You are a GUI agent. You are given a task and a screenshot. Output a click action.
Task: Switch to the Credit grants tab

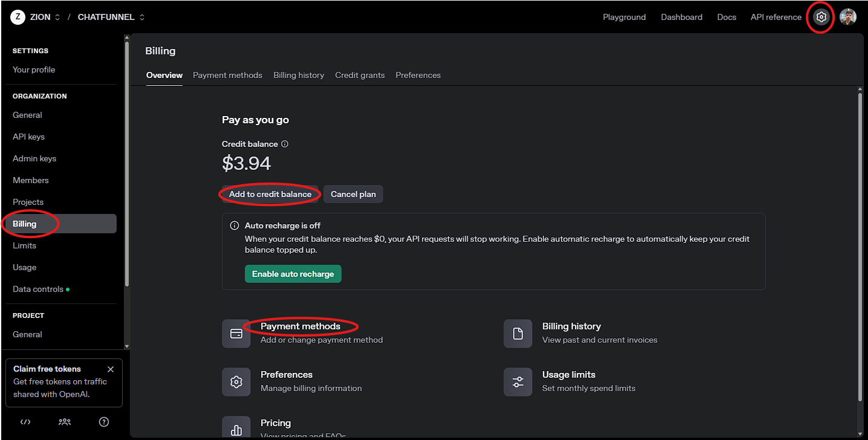360,75
